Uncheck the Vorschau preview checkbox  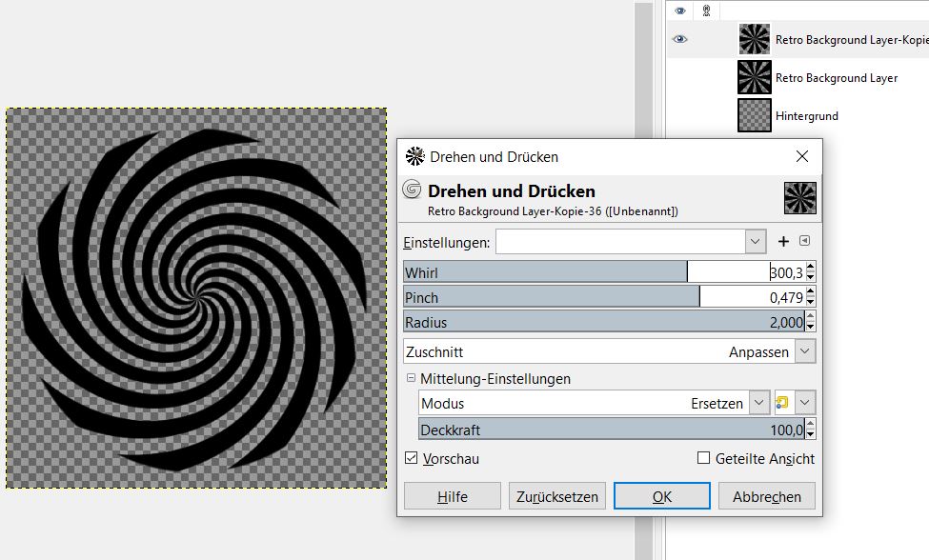coord(412,458)
